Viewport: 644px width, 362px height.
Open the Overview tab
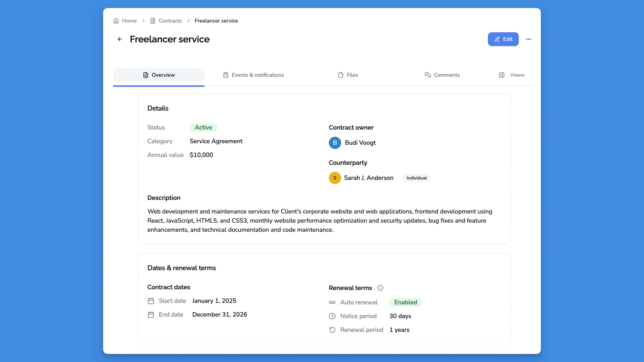[159, 75]
